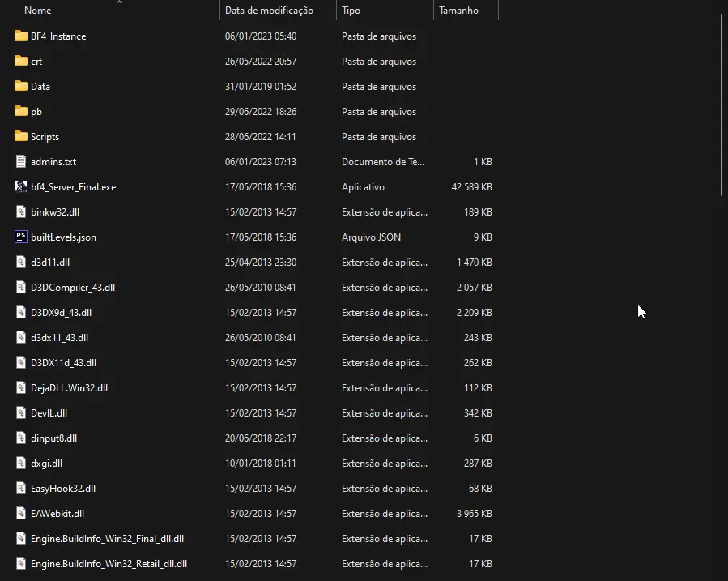Click the Documento de Te... type cell
This screenshot has width=728, height=581.
point(382,161)
